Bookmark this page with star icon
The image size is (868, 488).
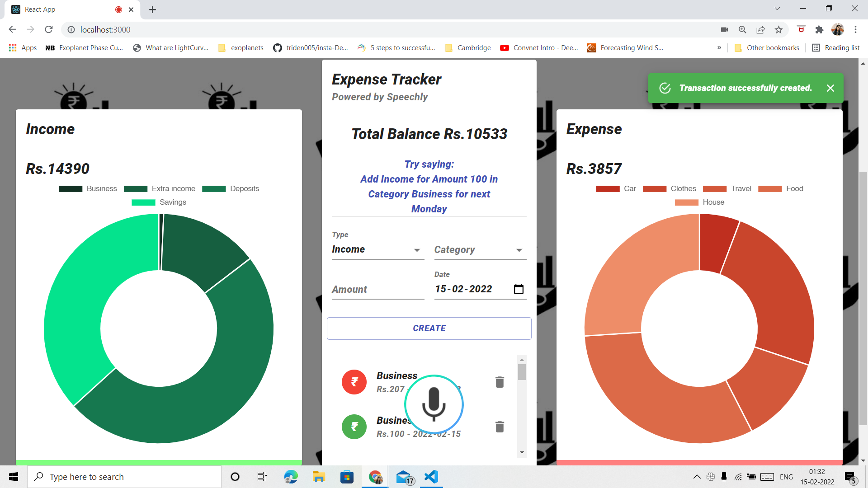(x=778, y=30)
